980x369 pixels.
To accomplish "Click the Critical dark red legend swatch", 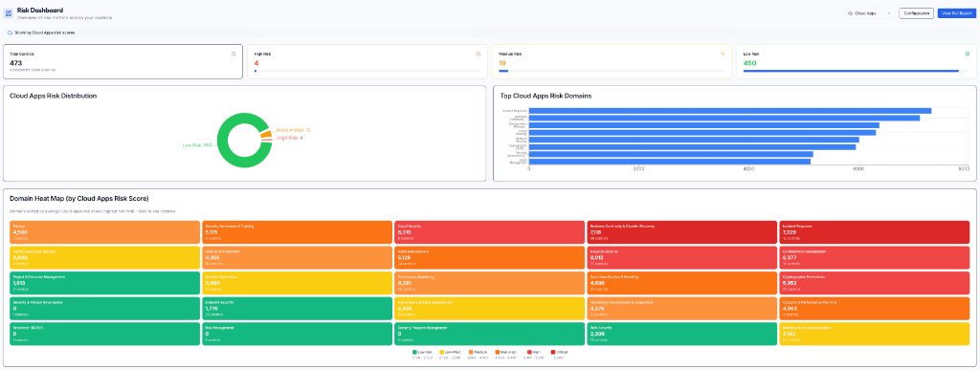I will pyautogui.click(x=552, y=352).
